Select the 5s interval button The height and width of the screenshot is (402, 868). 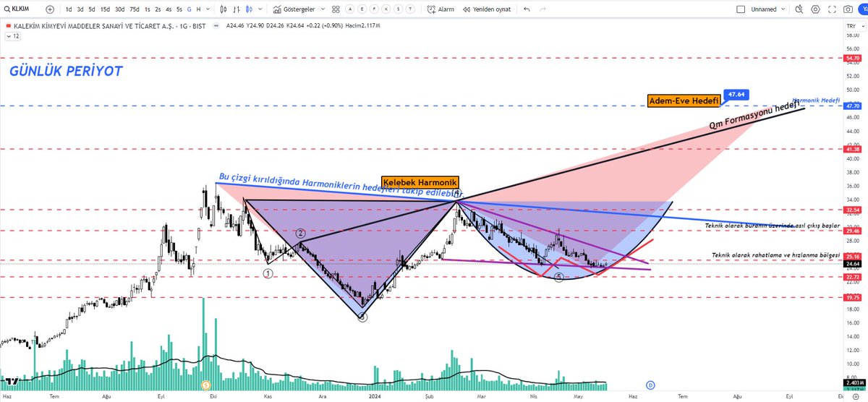(x=179, y=9)
